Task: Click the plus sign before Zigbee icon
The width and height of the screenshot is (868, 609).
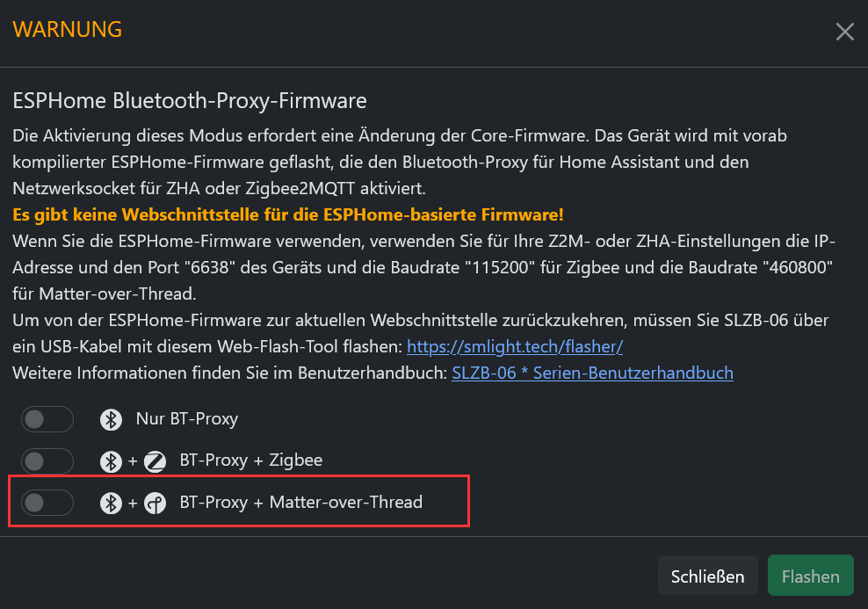Action: pos(133,461)
